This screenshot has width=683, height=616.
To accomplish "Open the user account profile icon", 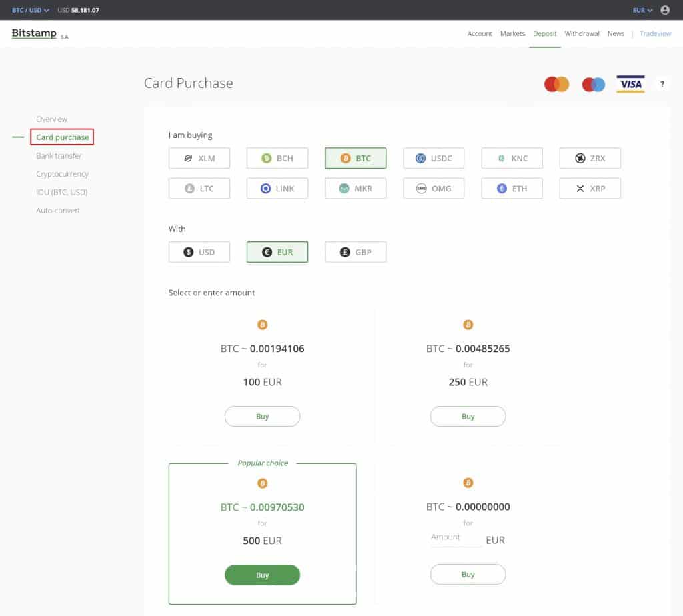I will point(664,10).
